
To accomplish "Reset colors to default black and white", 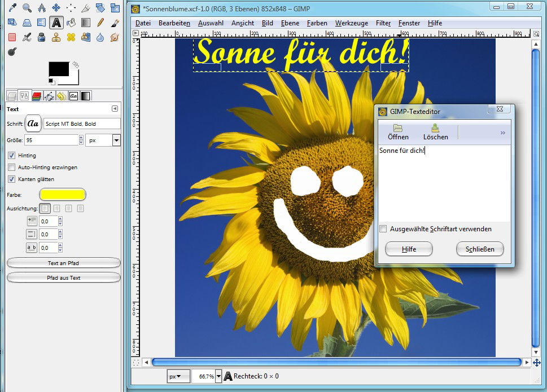I will [51, 81].
